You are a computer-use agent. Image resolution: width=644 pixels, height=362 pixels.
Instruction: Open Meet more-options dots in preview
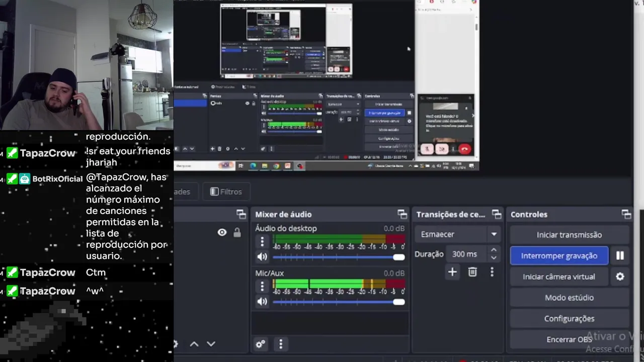[x=453, y=149]
